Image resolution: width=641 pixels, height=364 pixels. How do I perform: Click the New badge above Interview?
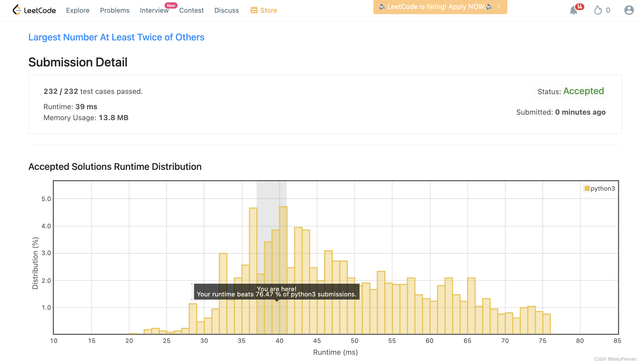coord(171,5)
